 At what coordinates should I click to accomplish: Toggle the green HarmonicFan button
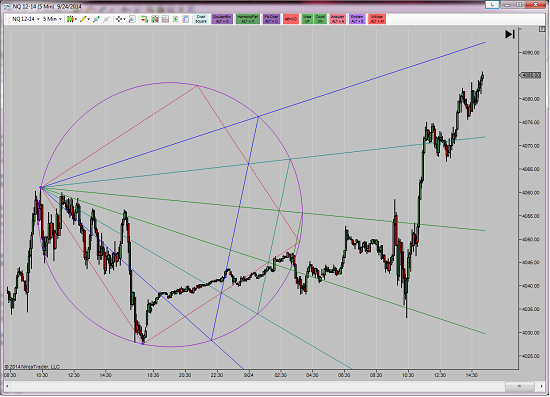click(x=248, y=19)
